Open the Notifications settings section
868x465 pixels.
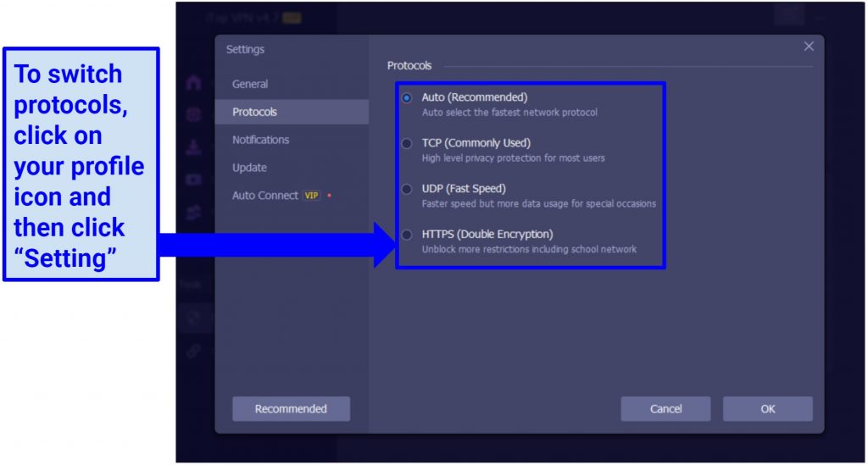coord(292,140)
